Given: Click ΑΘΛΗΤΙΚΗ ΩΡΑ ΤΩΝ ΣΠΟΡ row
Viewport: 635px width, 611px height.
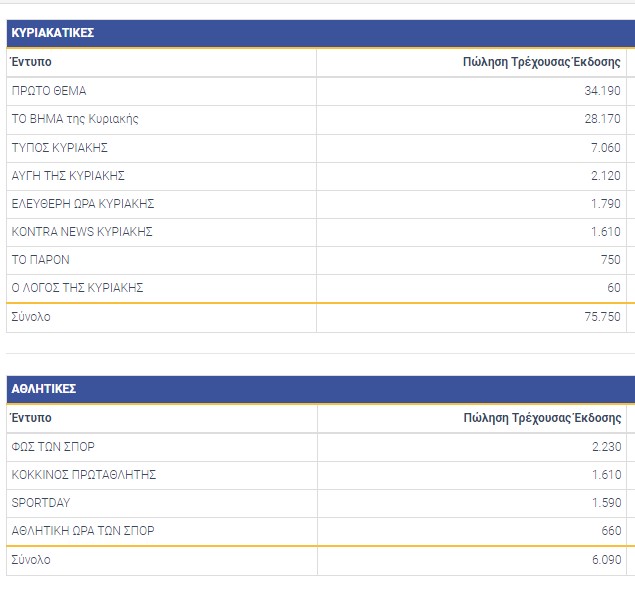Looking at the screenshot, I should [x=83, y=530].
